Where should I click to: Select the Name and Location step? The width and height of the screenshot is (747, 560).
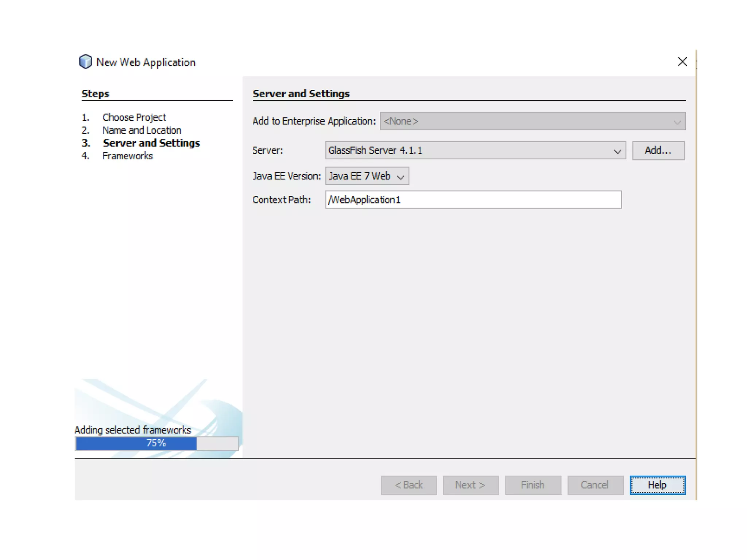(x=142, y=130)
